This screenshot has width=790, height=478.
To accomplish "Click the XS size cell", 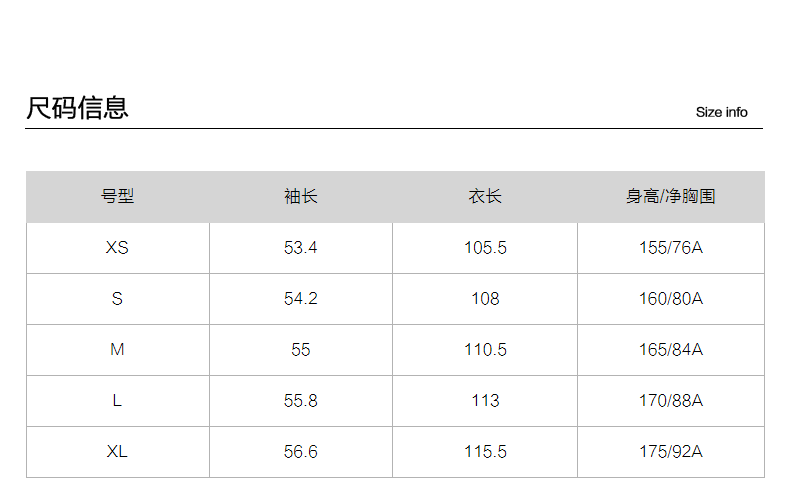I will 117,247.
